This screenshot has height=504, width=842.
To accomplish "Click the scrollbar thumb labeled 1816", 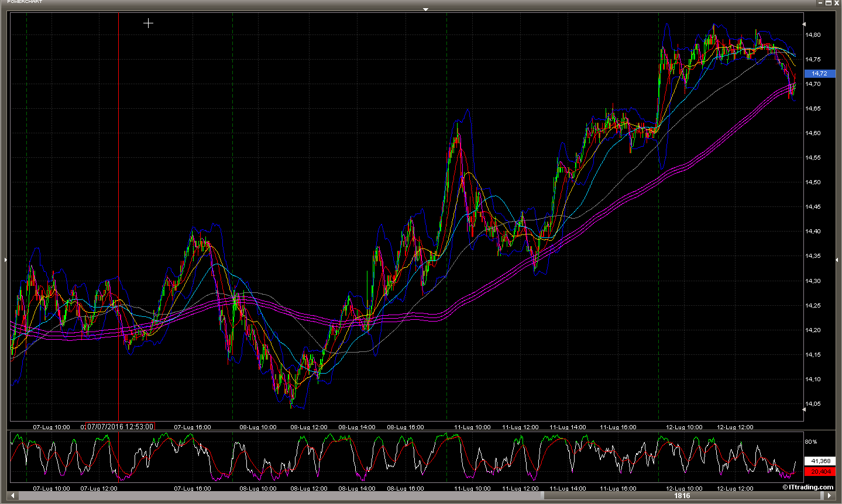I will [682, 496].
